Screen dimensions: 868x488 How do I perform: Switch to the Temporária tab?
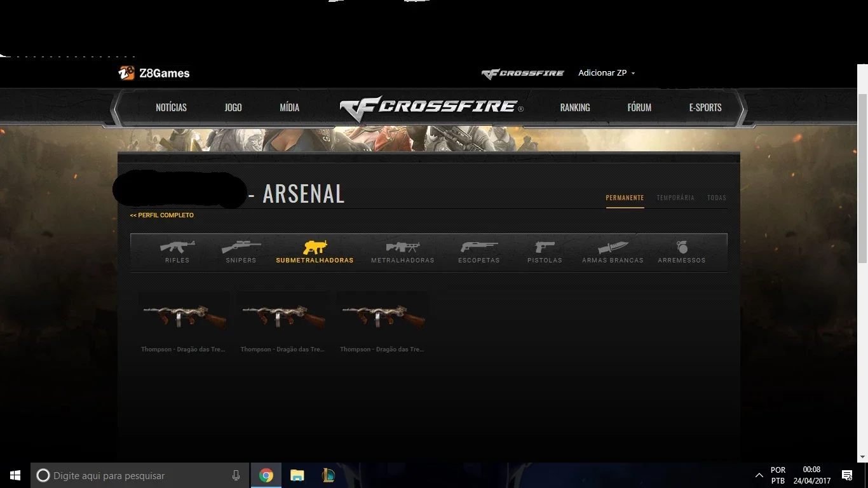tap(675, 198)
